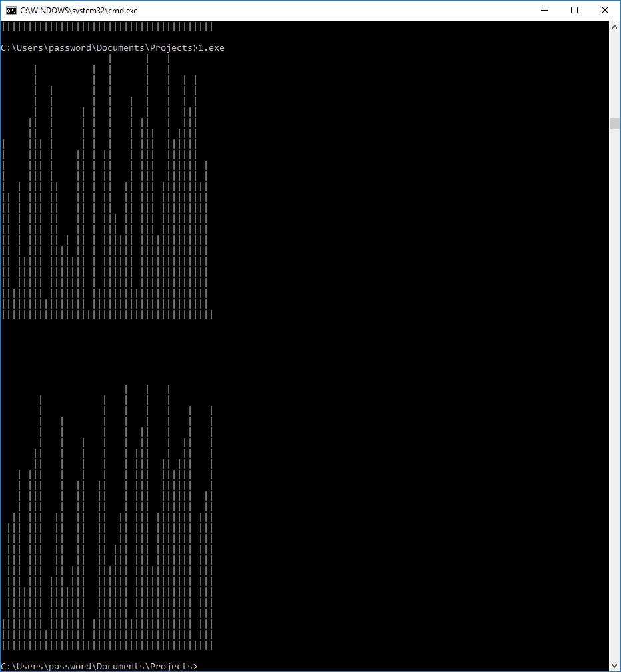Screen dimensions: 621x672
Task: Close the cmd.exe window
Action: (605, 10)
